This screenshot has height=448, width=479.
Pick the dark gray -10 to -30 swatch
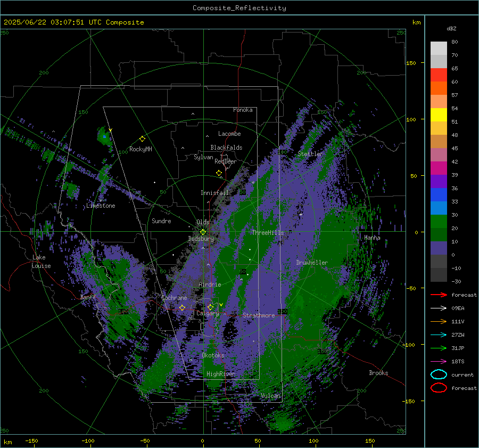439,274
